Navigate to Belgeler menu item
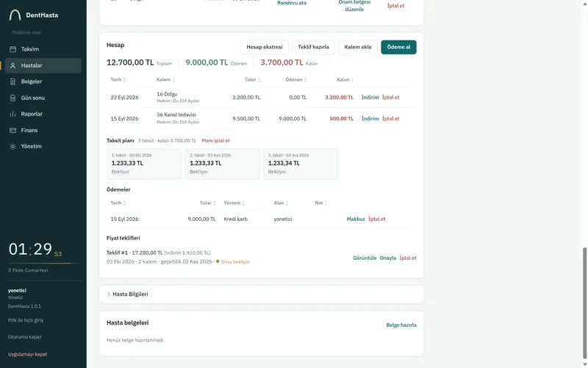Viewport: 588px width, 368px height. (x=43, y=82)
